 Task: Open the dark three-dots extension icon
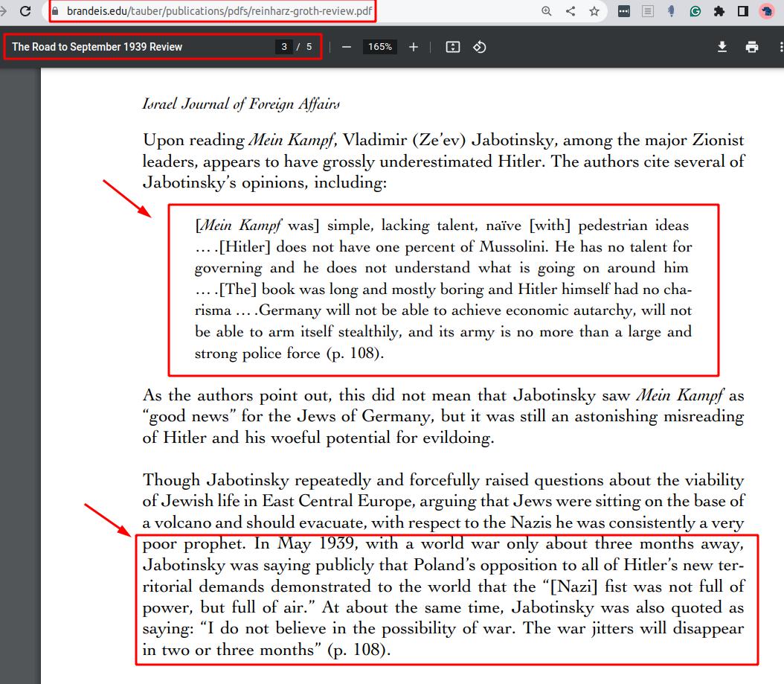pos(624,11)
